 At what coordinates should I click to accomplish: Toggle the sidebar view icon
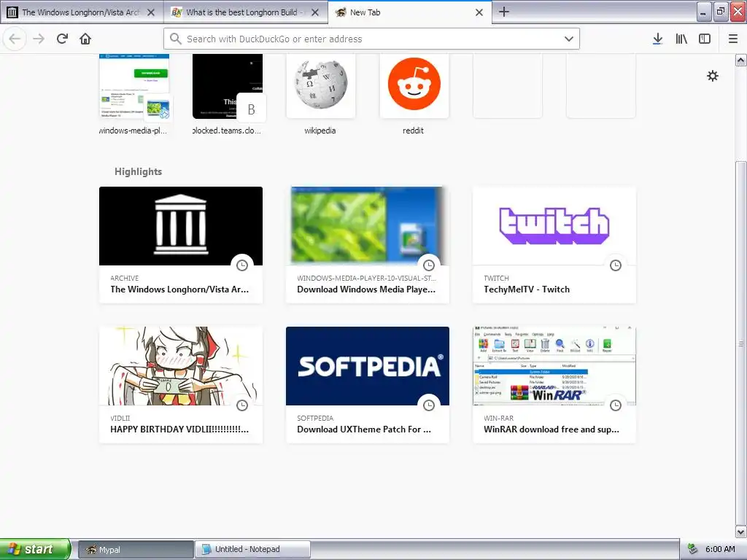[705, 39]
